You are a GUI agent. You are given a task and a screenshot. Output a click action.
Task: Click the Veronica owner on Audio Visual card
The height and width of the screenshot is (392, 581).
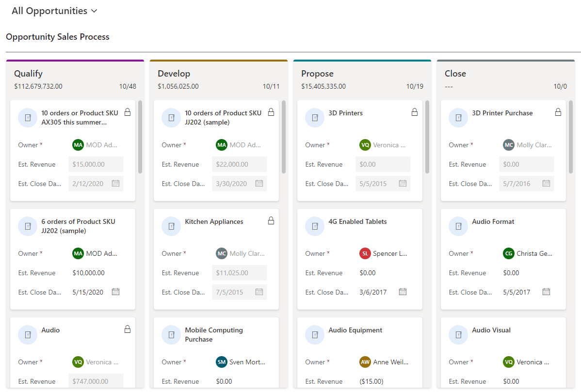coord(526,362)
